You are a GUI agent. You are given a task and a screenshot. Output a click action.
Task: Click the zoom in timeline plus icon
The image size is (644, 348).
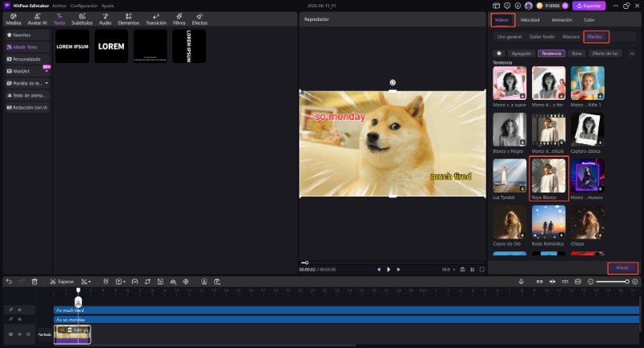[x=635, y=281]
